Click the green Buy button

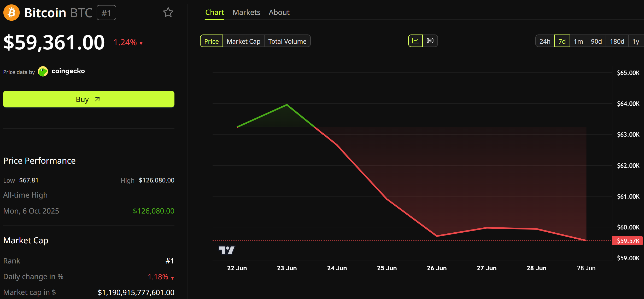click(89, 99)
